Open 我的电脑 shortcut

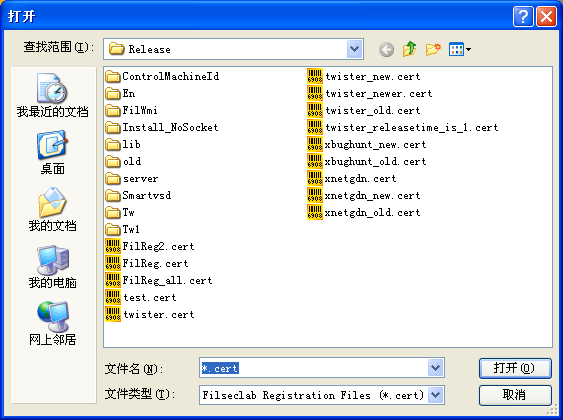tap(52, 267)
